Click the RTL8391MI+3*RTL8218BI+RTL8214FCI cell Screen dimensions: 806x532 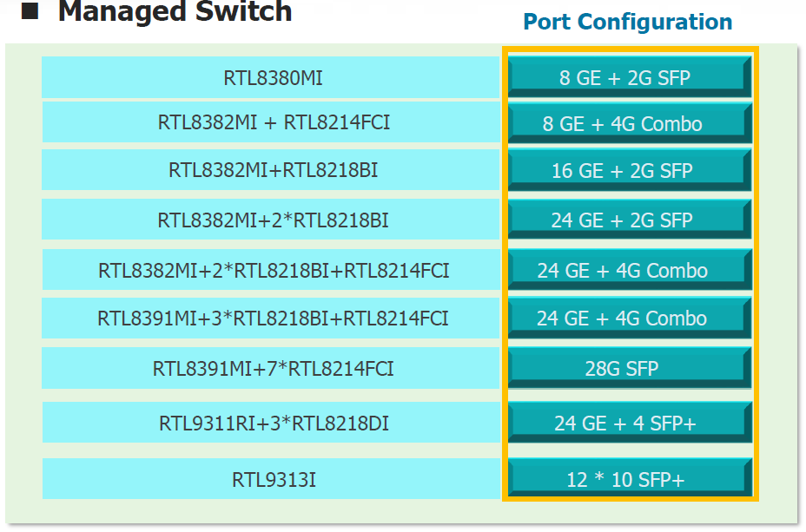pyautogui.click(x=272, y=319)
